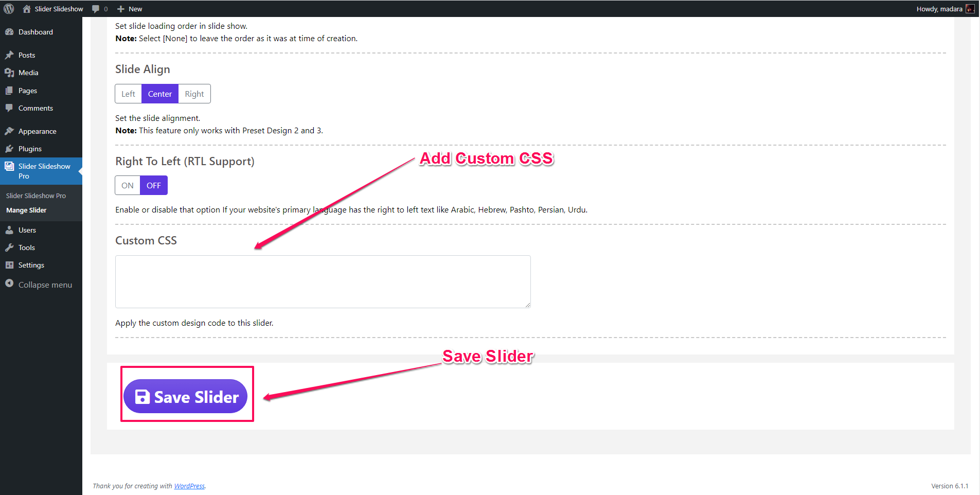
Task: Grab the Custom CSS textarea resize handle
Action: 527,305
